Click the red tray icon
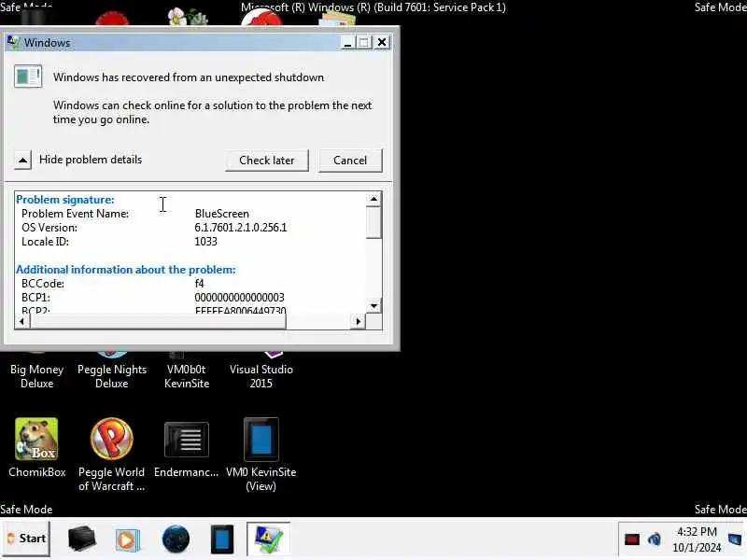The image size is (747, 560). pos(632,539)
